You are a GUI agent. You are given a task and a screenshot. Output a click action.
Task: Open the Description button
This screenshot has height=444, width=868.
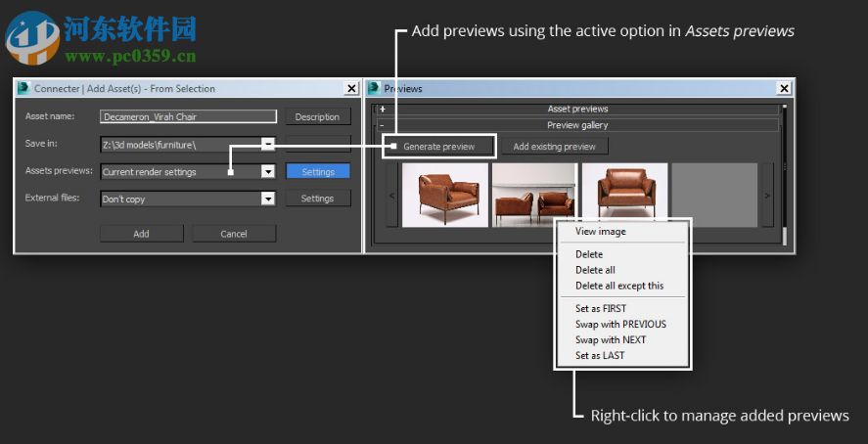pos(318,116)
